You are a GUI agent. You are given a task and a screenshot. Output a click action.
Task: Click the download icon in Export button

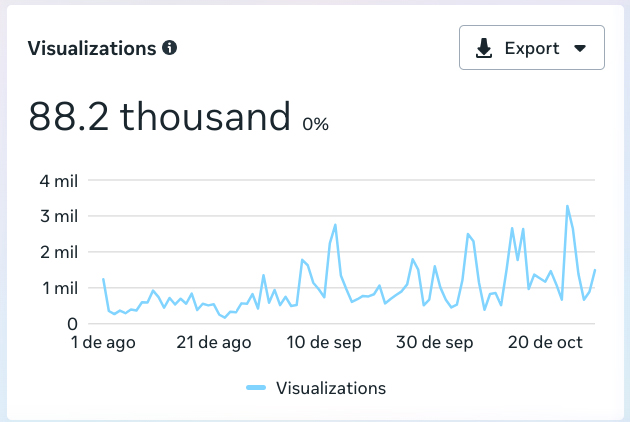coord(484,48)
